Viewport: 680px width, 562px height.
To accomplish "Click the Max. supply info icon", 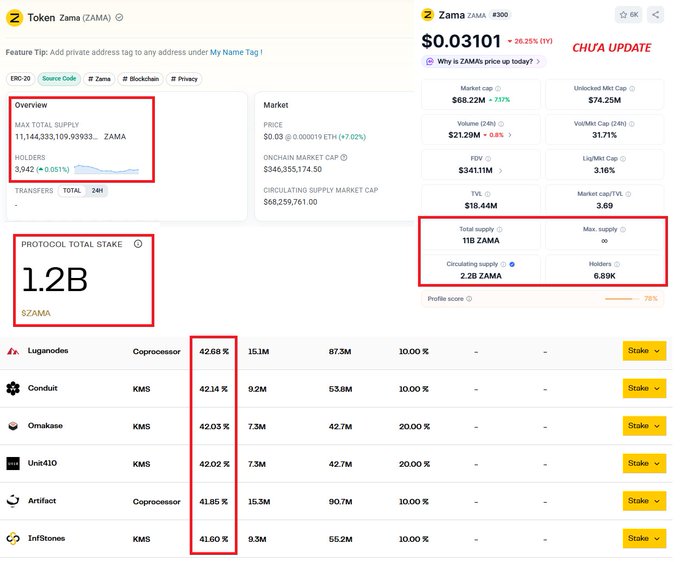I will pyautogui.click(x=623, y=229).
